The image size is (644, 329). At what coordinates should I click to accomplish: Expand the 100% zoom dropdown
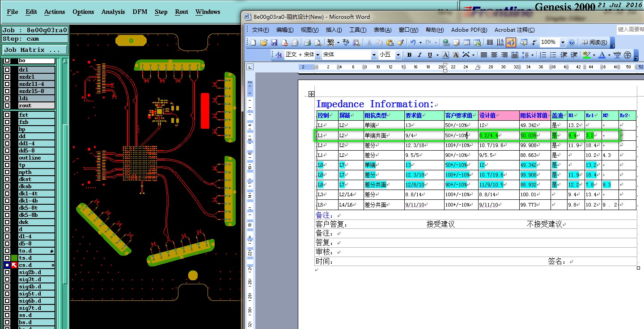click(563, 43)
